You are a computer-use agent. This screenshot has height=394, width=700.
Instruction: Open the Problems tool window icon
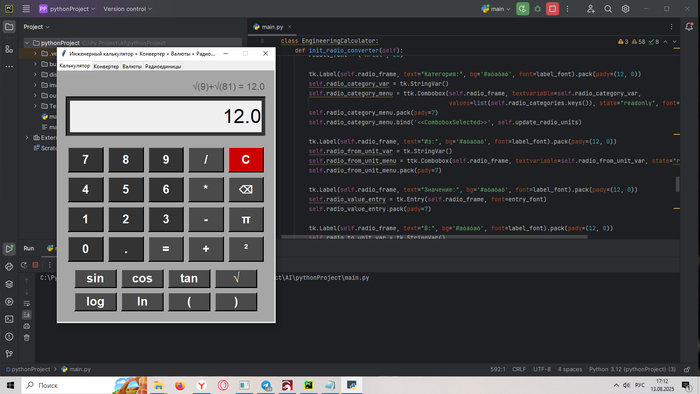tap(9, 336)
